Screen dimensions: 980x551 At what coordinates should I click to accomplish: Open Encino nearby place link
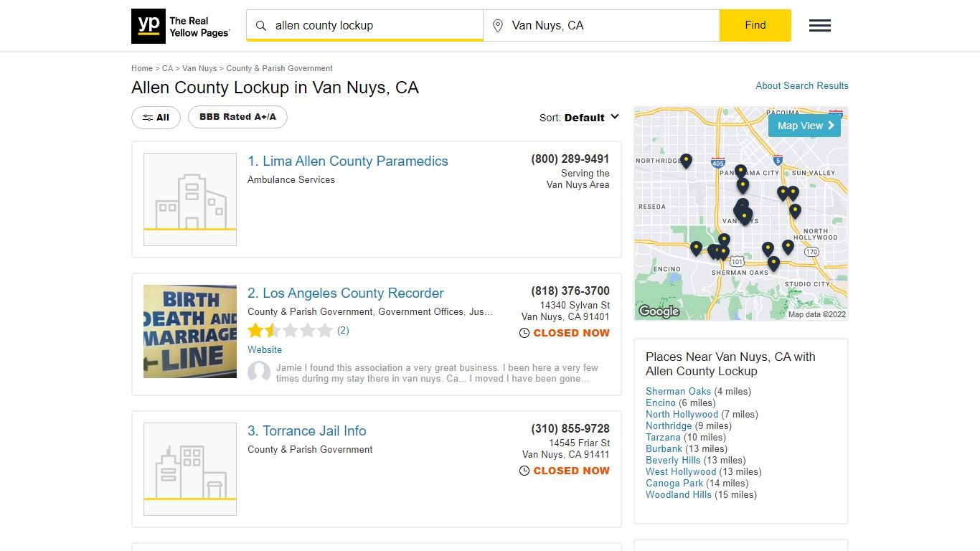click(x=661, y=403)
